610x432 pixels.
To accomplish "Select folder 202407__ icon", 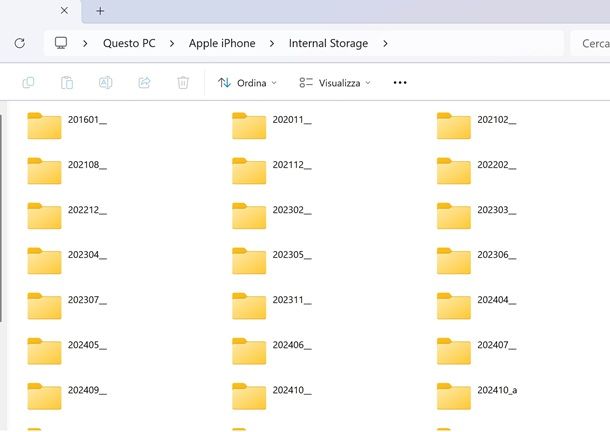I will (x=454, y=351).
